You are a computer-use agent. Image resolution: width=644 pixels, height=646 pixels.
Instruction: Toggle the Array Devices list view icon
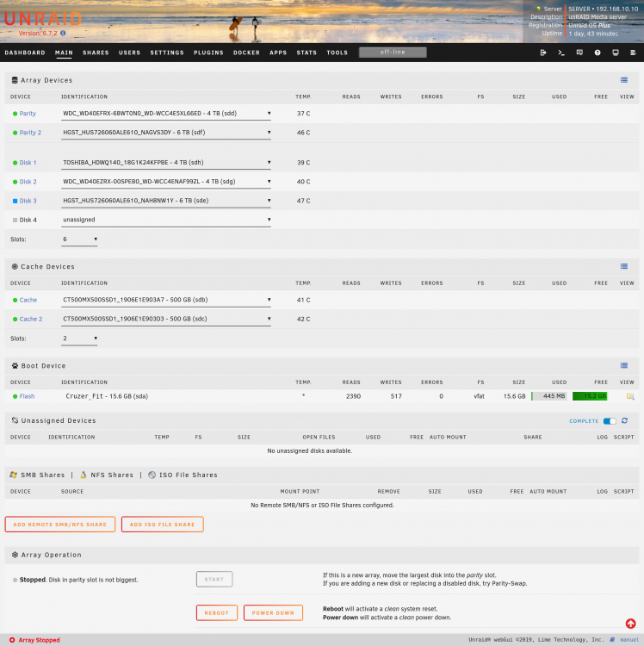(624, 80)
